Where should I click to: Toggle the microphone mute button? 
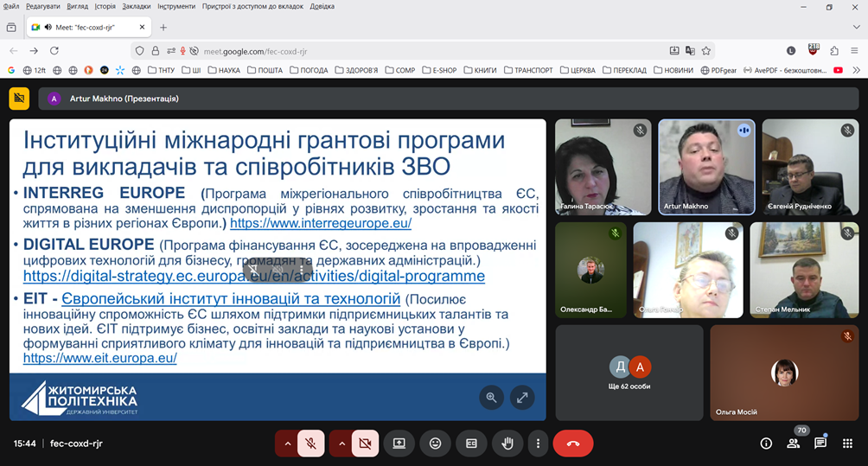coord(310,444)
